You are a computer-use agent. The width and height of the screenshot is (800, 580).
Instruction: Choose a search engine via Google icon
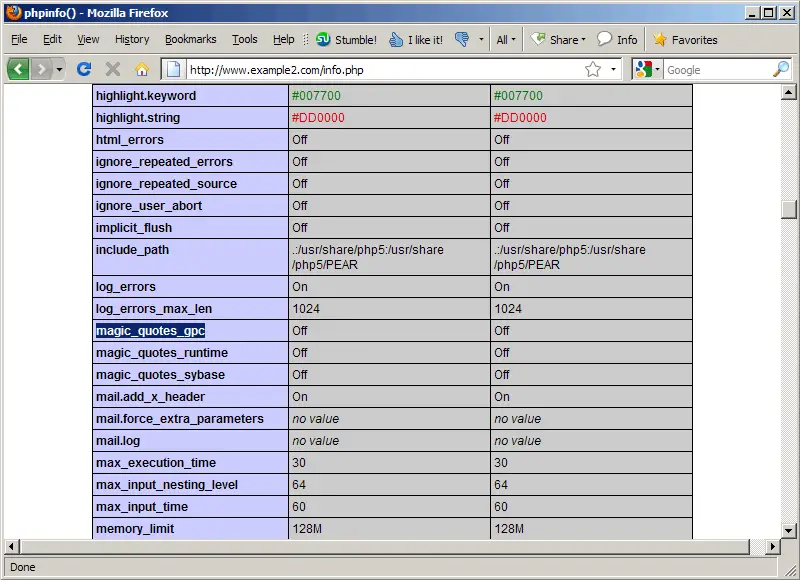pyautogui.click(x=647, y=69)
